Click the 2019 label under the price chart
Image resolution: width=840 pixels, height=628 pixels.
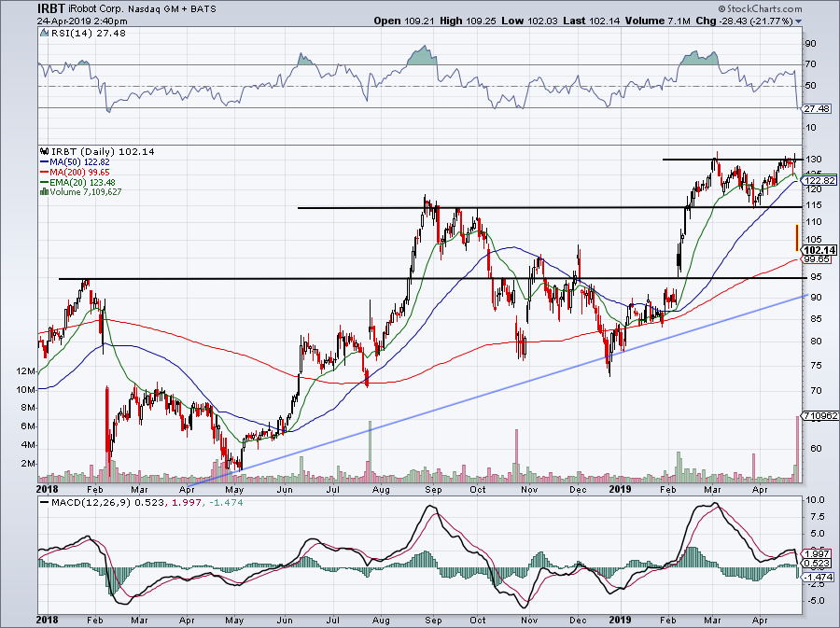(622, 489)
